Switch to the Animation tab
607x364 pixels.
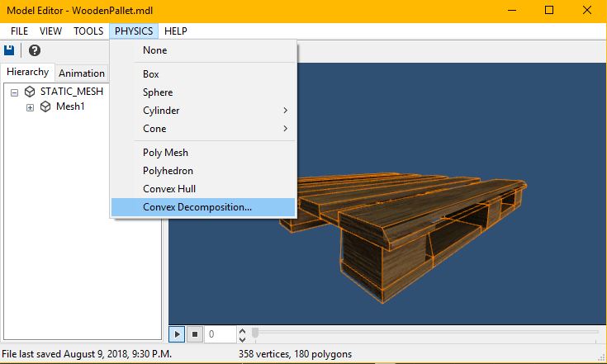[x=82, y=73]
